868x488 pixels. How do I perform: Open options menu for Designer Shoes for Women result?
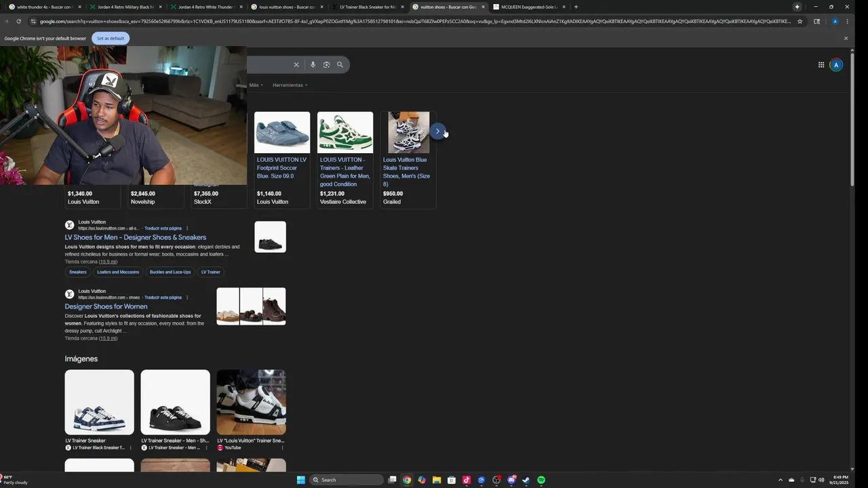click(x=187, y=298)
